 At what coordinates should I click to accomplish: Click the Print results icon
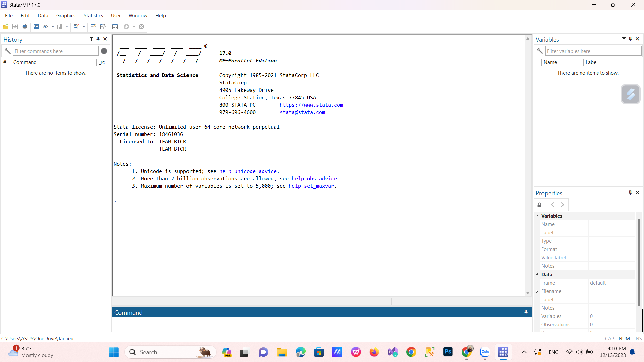tap(24, 27)
